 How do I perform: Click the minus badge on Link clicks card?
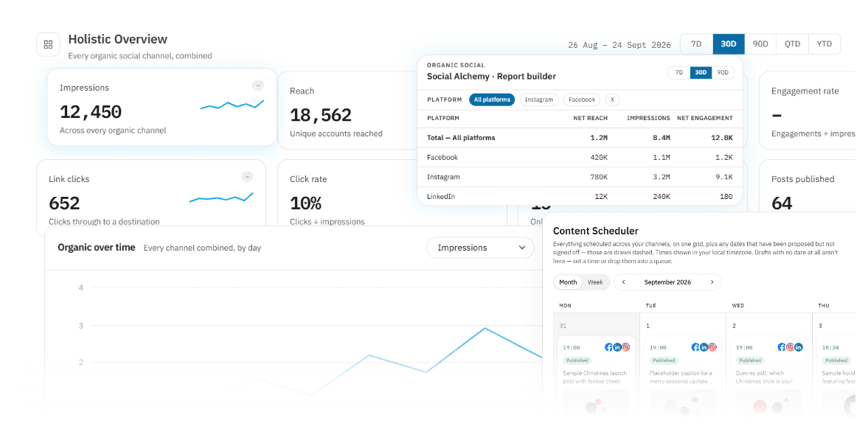click(248, 177)
